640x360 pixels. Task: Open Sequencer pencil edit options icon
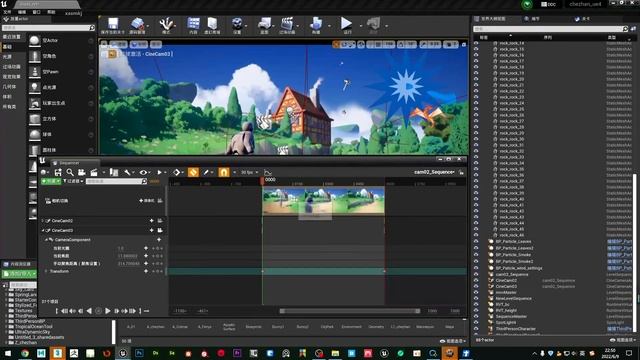click(206, 172)
